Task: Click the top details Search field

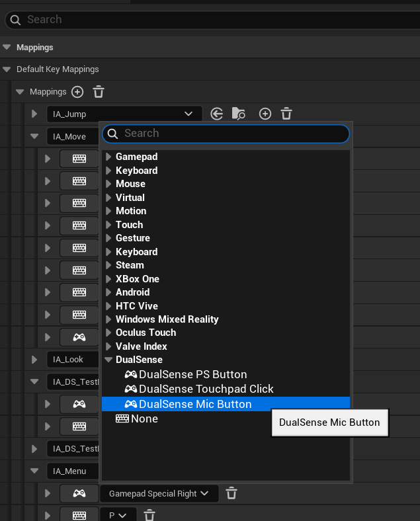Action: pos(213,20)
